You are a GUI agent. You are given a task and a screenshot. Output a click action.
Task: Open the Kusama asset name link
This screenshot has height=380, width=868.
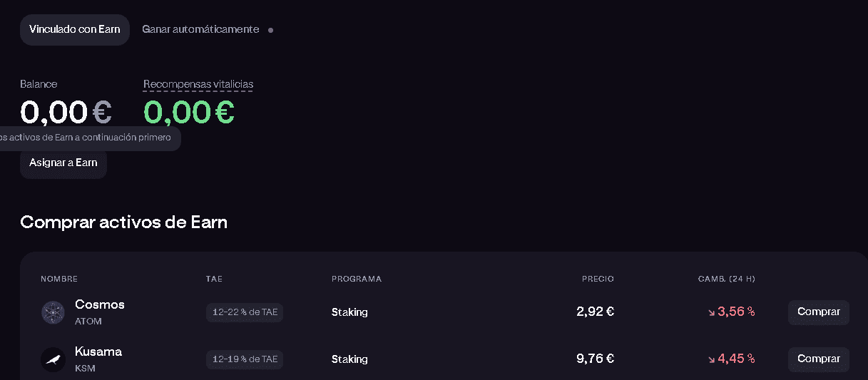pos(98,351)
